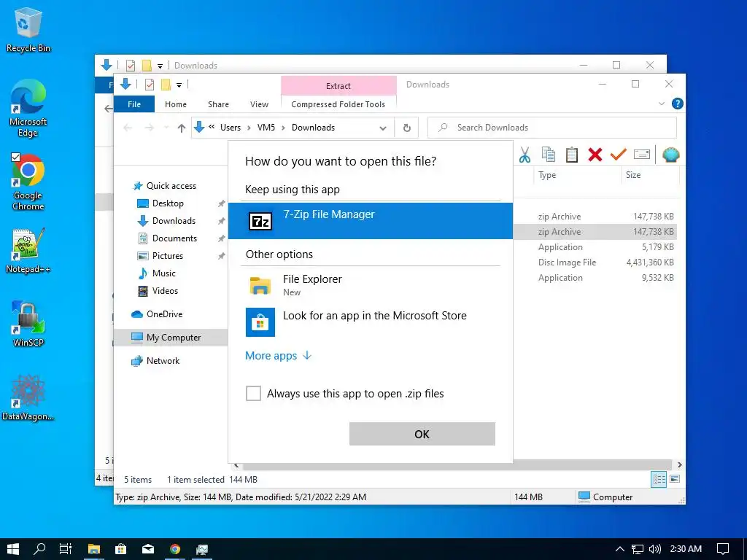Select OneDrive in navigation pane
This screenshot has height=560, width=747.
pyautogui.click(x=164, y=314)
